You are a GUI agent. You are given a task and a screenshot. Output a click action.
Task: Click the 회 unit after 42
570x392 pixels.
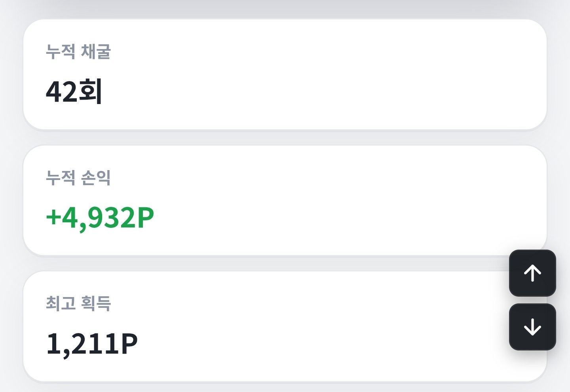click(x=91, y=91)
